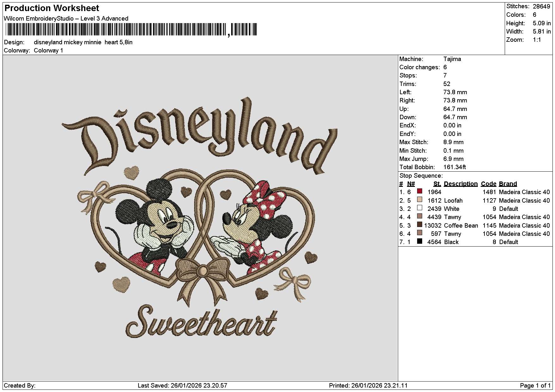Select the Total Bobbin value "161.34ft"
555x392 pixels.
coord(455,167)
